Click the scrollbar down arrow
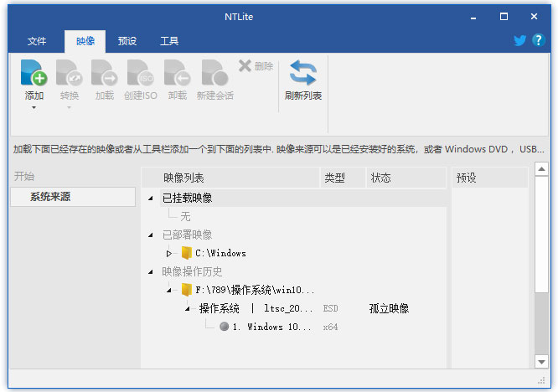 (541, 362)
